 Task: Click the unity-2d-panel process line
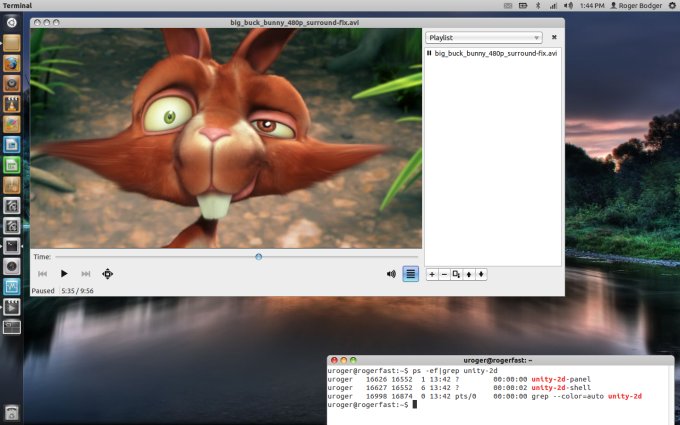click(459, 379)
